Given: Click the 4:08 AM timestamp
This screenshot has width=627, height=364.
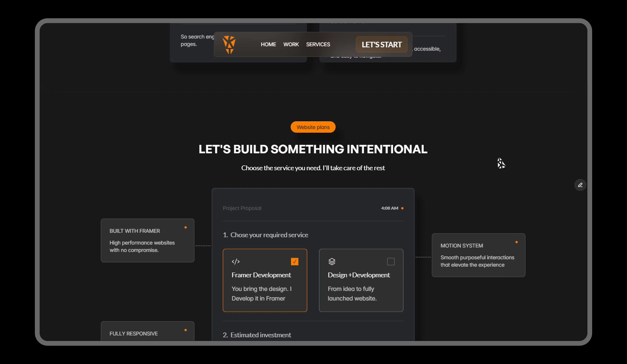Looking at the screenshot, I should (x=389, y=208).
